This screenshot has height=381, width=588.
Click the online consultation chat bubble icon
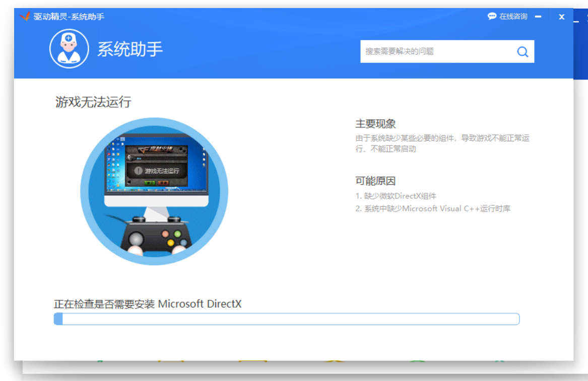[492, 17]
